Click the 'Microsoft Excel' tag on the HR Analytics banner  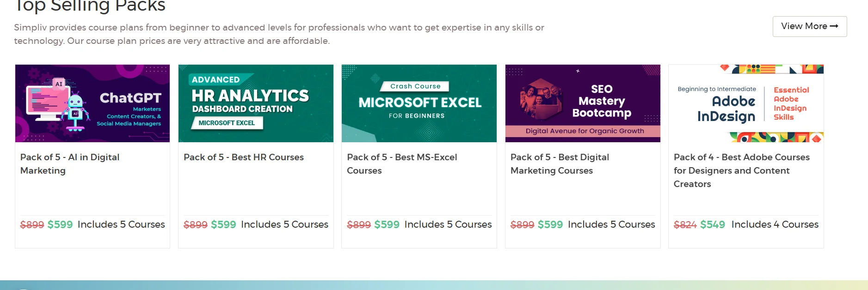coord(227,123)
